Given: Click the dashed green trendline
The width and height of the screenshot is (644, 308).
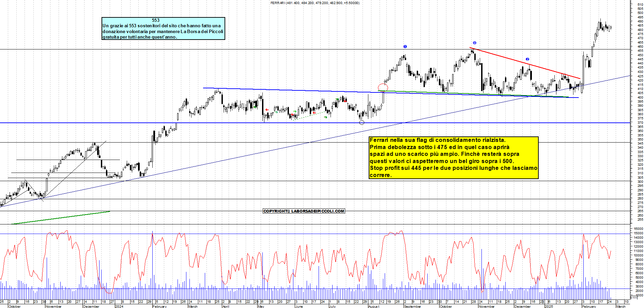Looking at the screenshot, I should click(310, 115).
